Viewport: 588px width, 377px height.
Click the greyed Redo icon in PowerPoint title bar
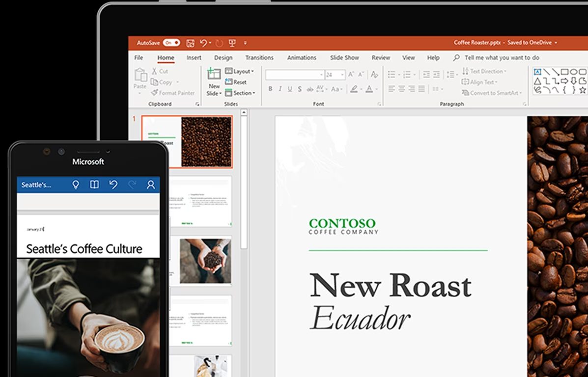pyautogui.click(x=219, y=43)
